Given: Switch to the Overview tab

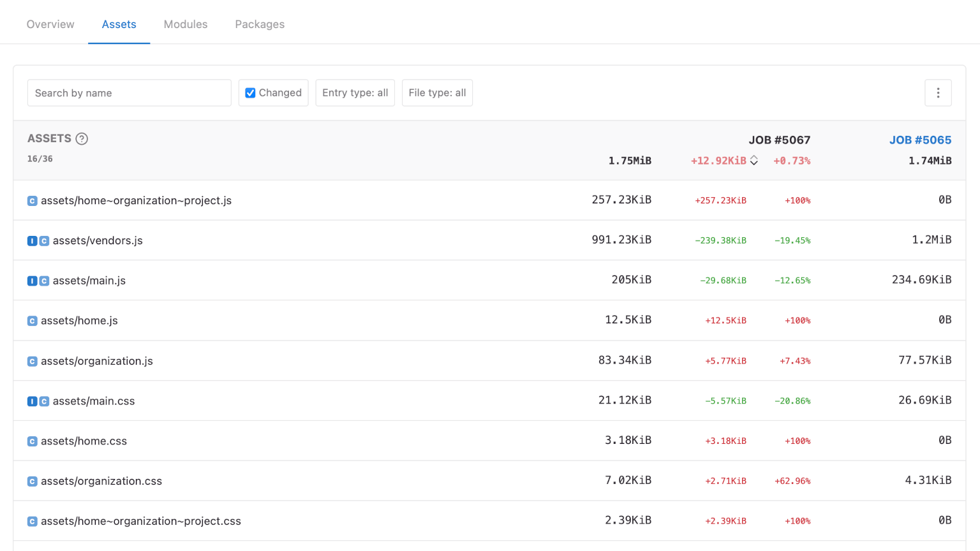Looking at the screenshot, I should click(50, 24).
